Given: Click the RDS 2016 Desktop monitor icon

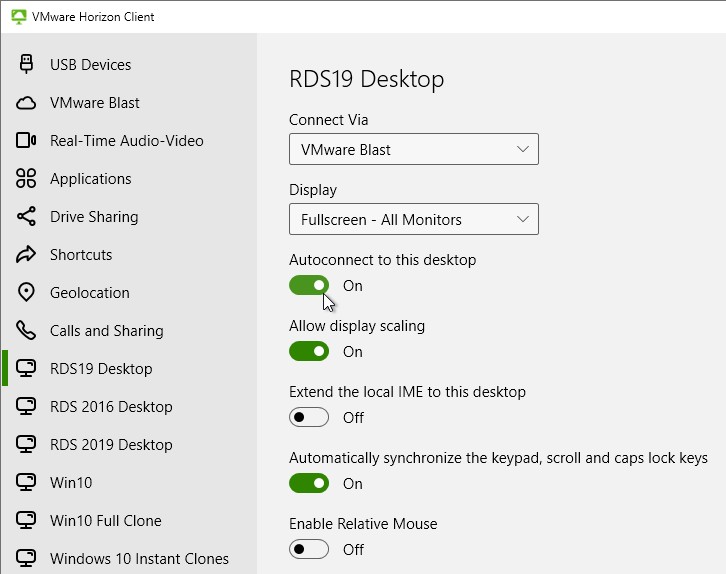Looking at the screenshot, I should [x=26, y=406].
